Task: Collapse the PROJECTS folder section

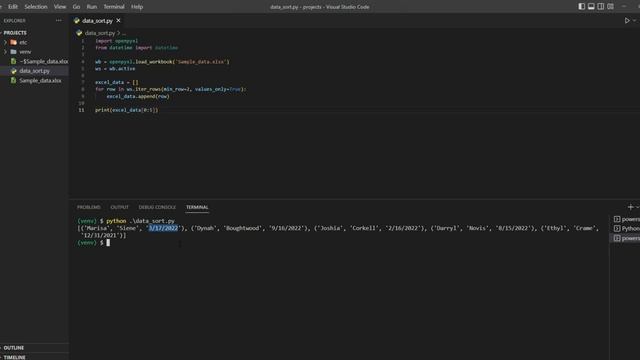Action: (15, 33)
